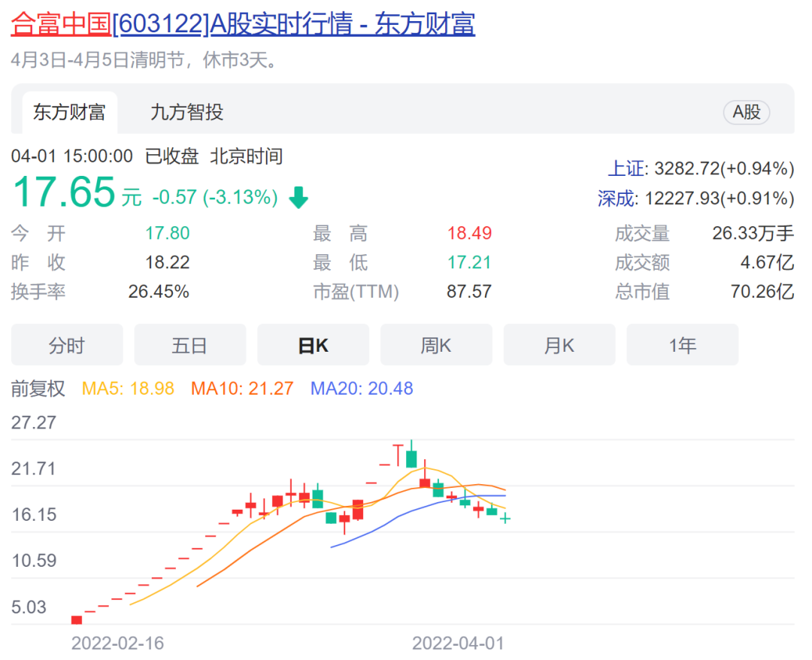The width and height of the screenshot is (812, 660).
Task: Click the orange MA10 legend label
Action: coord(242,389)
